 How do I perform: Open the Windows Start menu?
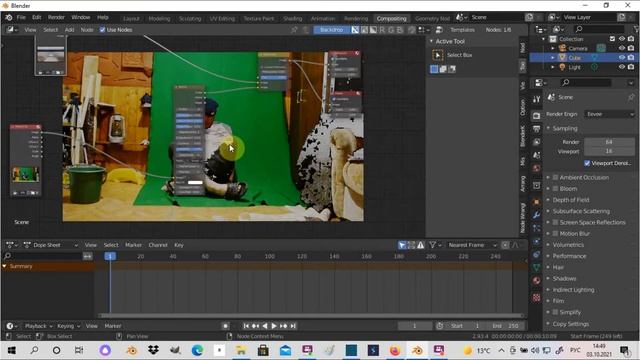pyautogui.click(x=11, y=350)
